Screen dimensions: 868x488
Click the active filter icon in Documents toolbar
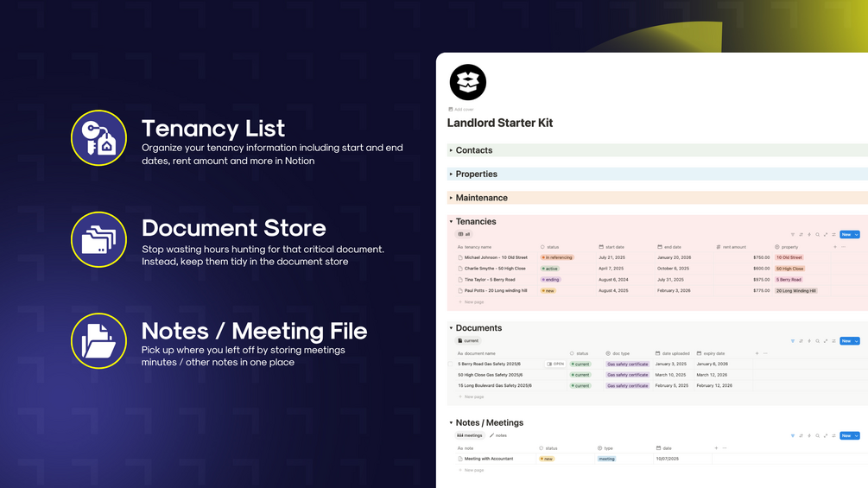[793, 341]
